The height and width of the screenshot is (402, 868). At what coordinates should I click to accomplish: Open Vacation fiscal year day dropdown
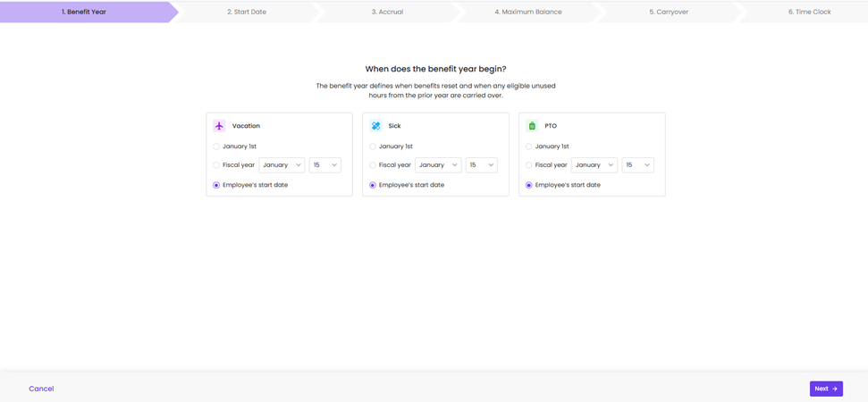(324, 165)
